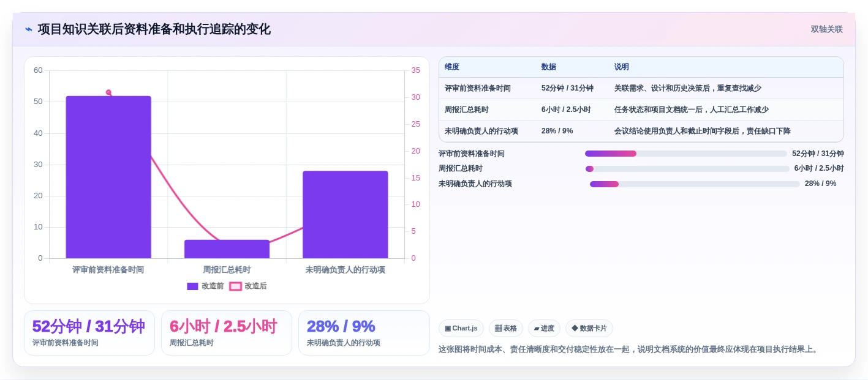Click the Chart.js tag chip
This screenshot has width=868, height=380.
coord(461,329)
